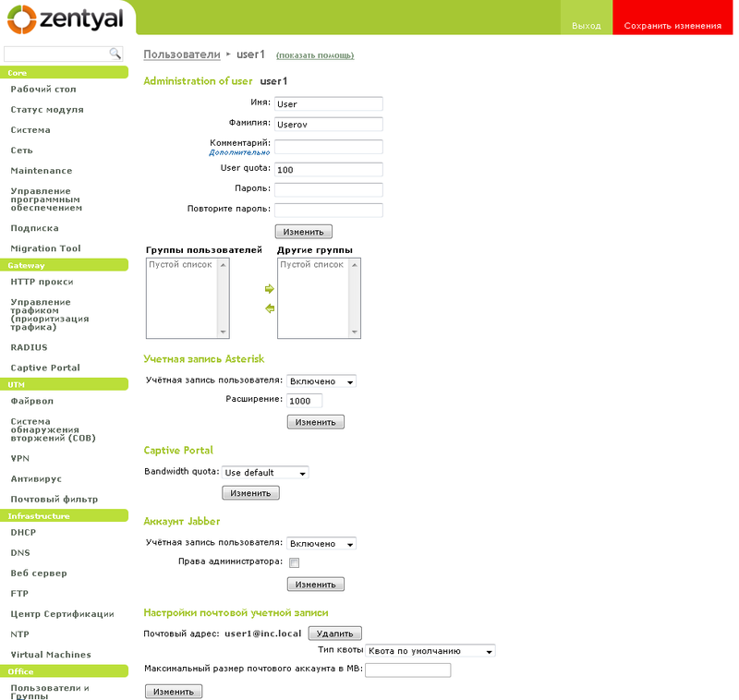Screen dimensions: 739x700
Task: Click the right arrow to move group
Action: coord(270,289)
